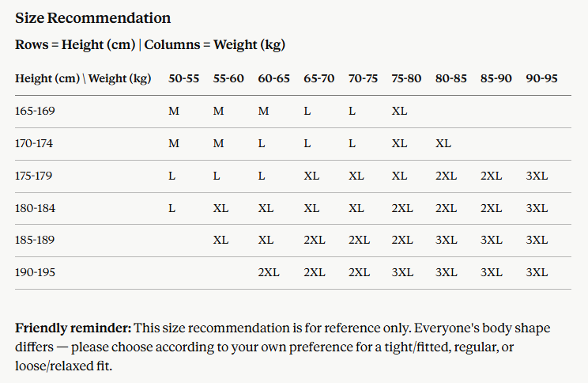
Task: Select M cell for 170-174 and 55-60
Action: (x=218, y=143)
